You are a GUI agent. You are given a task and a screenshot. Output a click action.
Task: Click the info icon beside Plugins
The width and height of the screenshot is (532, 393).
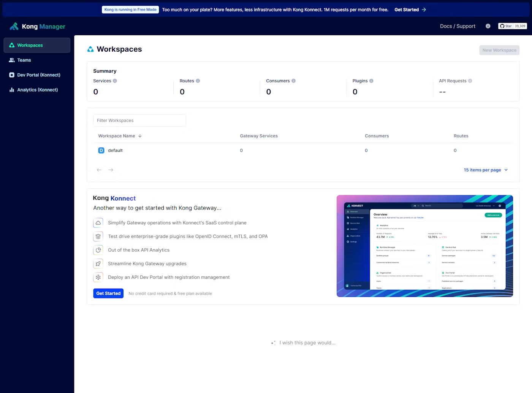coord(371,81)
